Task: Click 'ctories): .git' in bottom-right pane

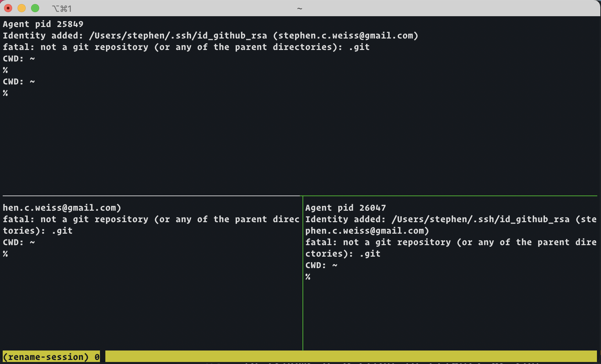Action: tap(343, 254)
